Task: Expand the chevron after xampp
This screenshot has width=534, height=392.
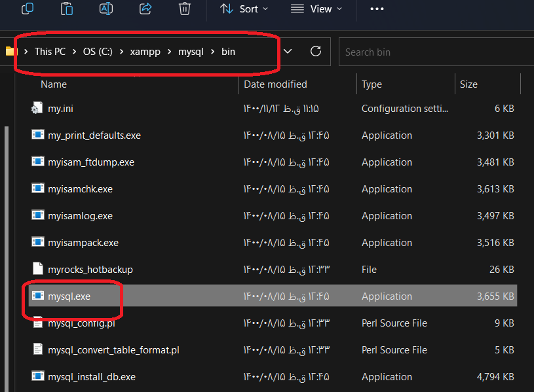Action: point(169,52)
